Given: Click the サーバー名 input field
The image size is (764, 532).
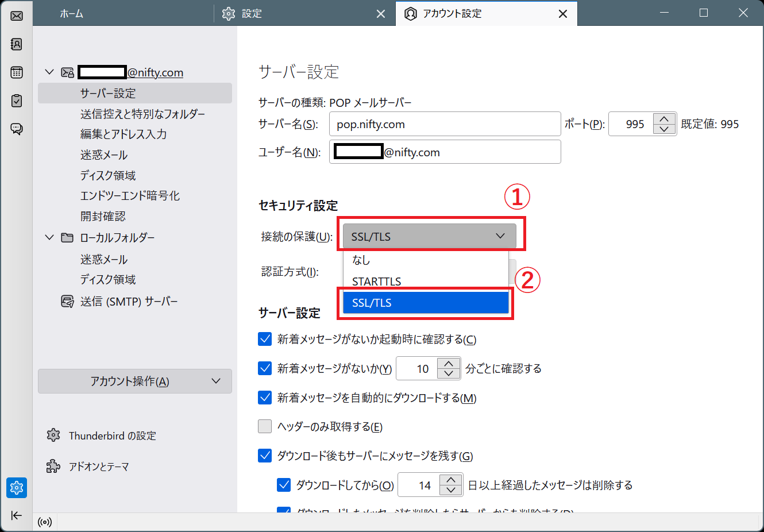Looking at the screenshot, I should tap(445, 124).
